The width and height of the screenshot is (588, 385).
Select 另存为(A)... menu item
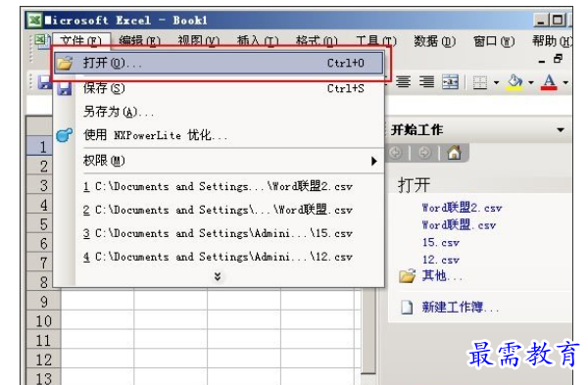(x=219, y=112)
